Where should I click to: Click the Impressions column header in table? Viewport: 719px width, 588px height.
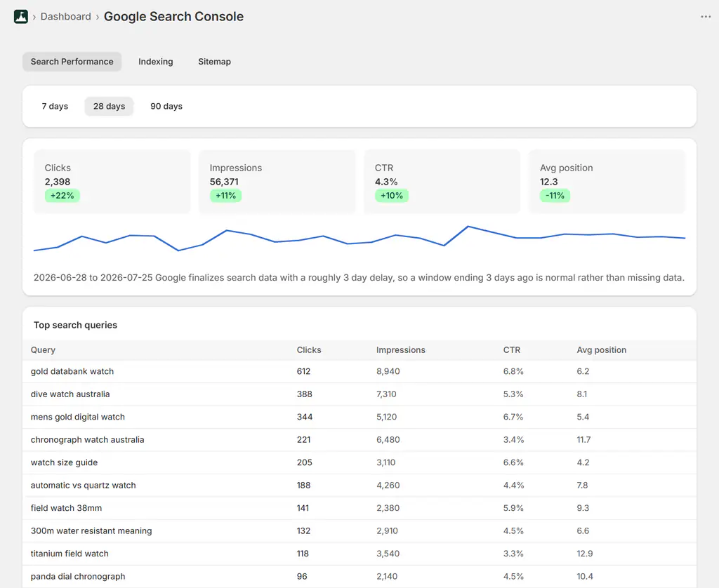pyautogui.click(x=401, y=349)
